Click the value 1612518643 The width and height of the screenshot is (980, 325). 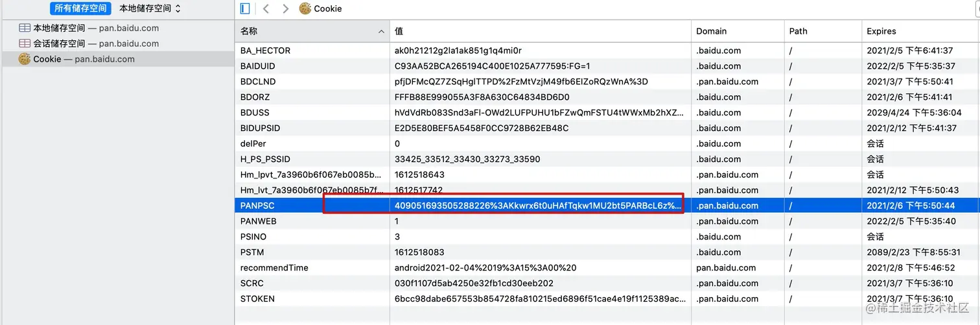419,175
